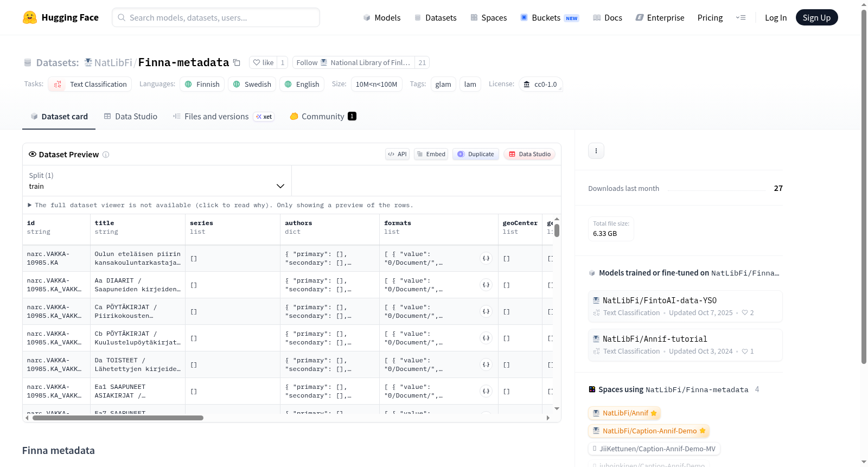Click the 10M<n<100M size tag
Viewport: 868px width, 467px height.
376,84
